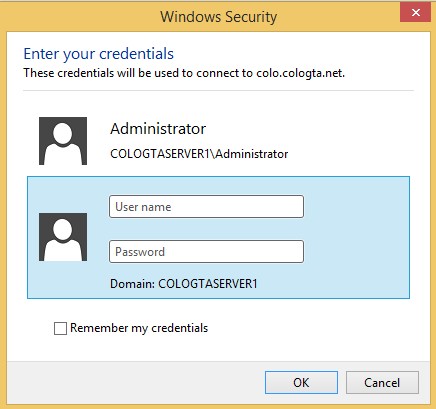Screen dimensions: 436x409
Task: Click the 'Windows Security' title bar
Action: (x=218, y=17)
